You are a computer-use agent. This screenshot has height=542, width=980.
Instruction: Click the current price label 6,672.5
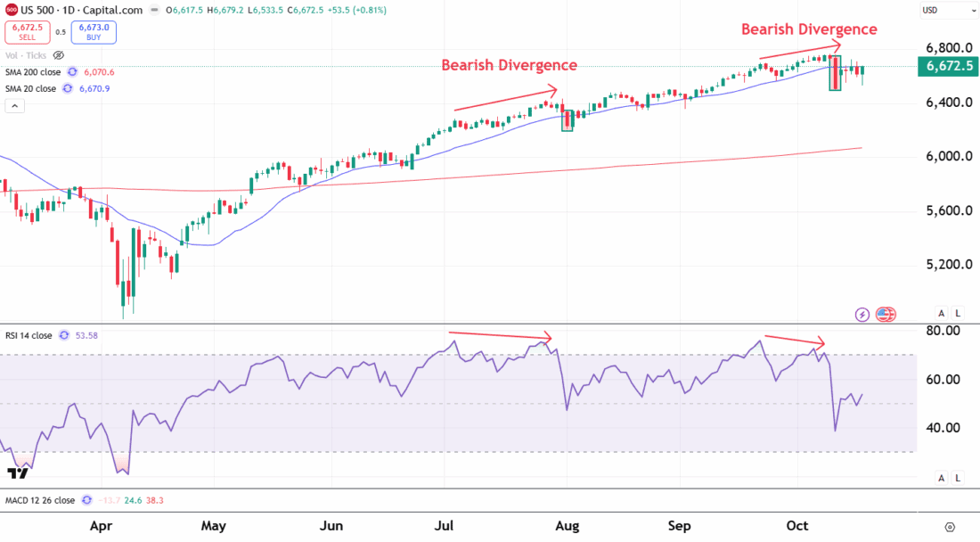coord(948,66)
